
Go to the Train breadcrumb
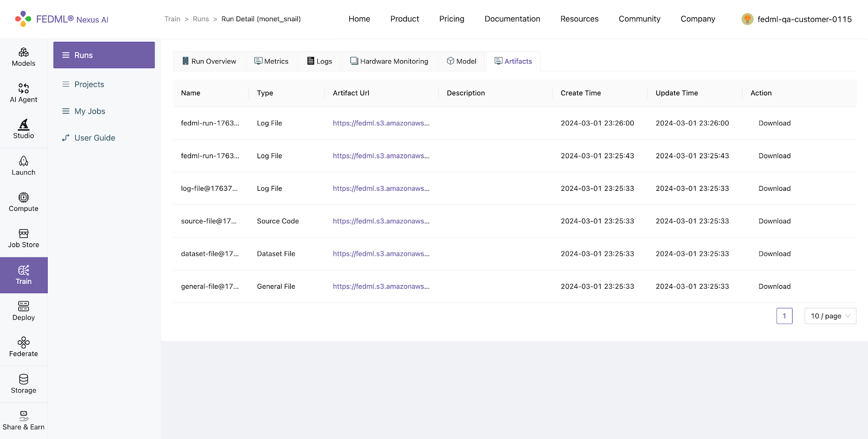pyautogui.click(x=173, y=19)
